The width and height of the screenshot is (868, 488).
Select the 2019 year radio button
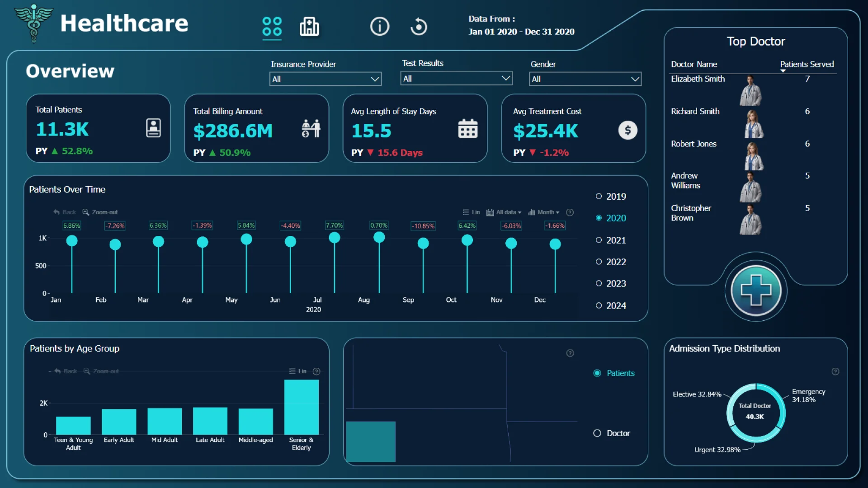(599, 197)
